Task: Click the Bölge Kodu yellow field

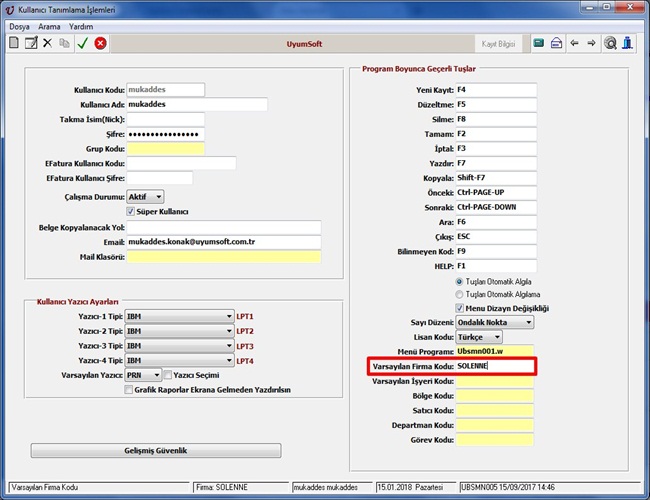Action: click(495, 396)
